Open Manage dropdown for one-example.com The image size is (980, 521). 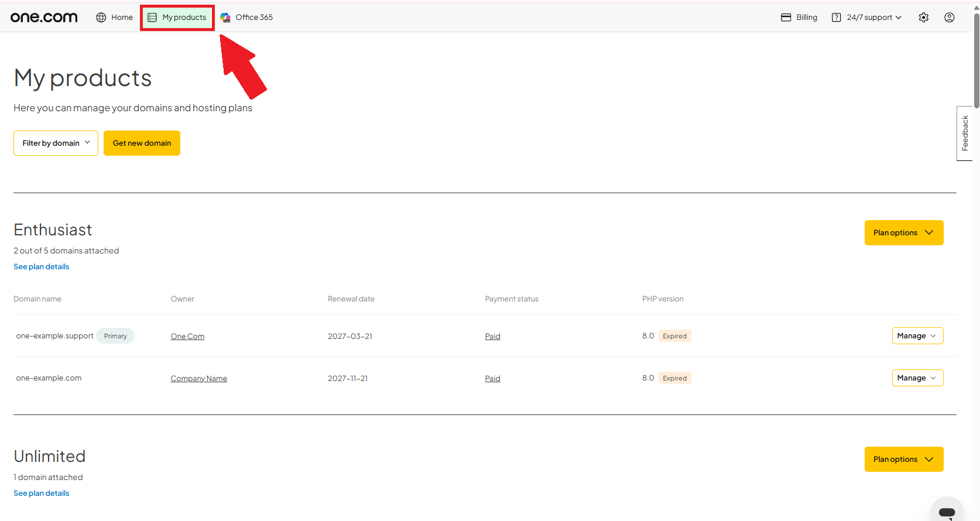click(917, 378)
